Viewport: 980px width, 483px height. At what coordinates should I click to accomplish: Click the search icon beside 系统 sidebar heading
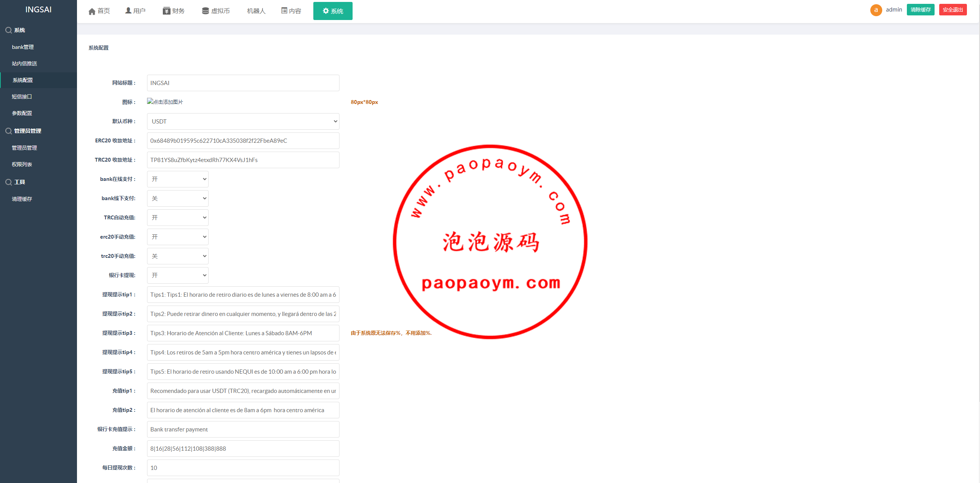coord(8,30)
